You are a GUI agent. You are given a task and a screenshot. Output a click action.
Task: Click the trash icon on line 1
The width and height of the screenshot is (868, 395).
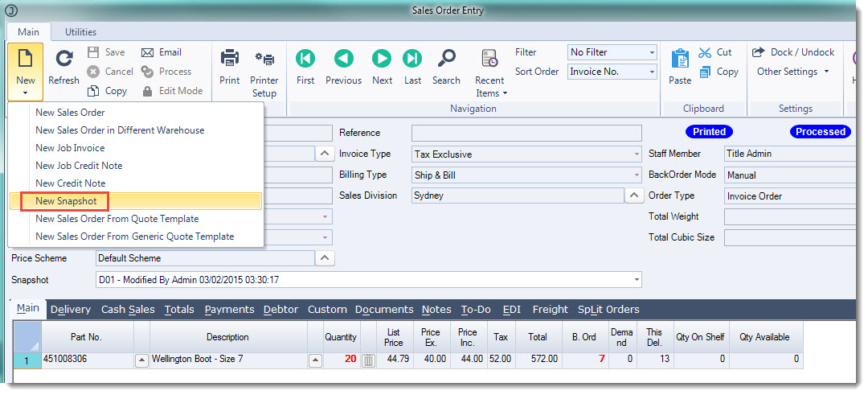(x=369, y=360)
